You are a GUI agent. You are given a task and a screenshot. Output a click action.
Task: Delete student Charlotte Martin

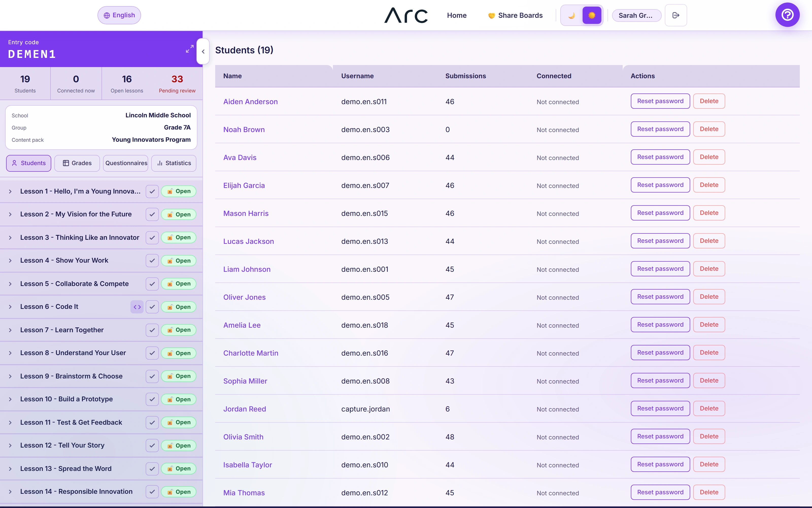[x=709, y=353]
